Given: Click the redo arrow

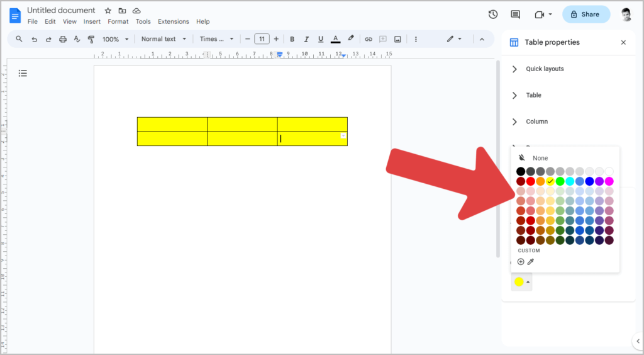Looking at the screenshot, I should [x=48, y=39].
